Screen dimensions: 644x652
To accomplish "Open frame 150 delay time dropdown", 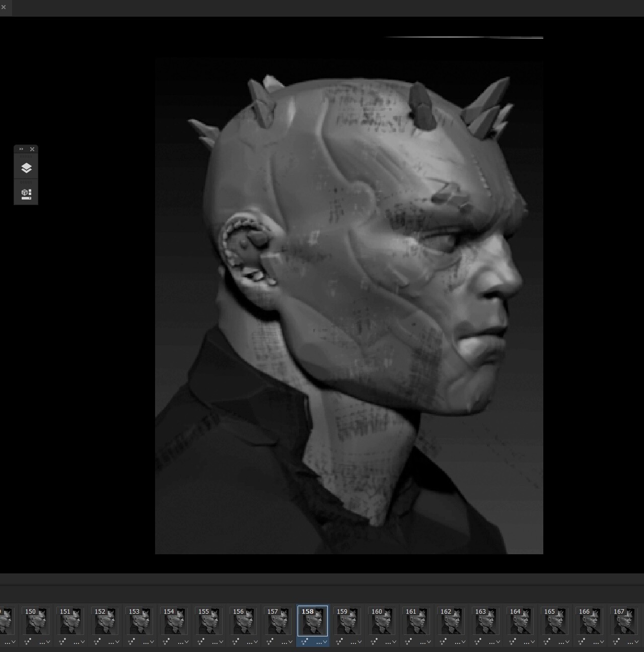I will point(44,642).
